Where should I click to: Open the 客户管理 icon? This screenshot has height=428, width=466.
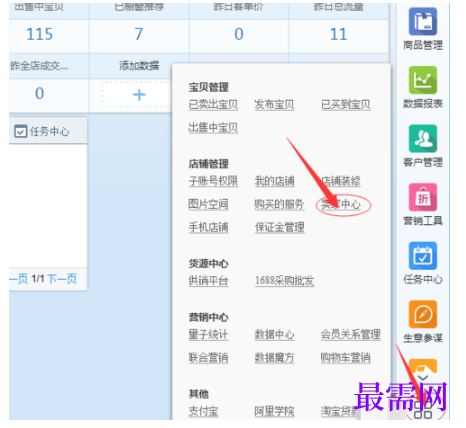click(x=423, y=139)
